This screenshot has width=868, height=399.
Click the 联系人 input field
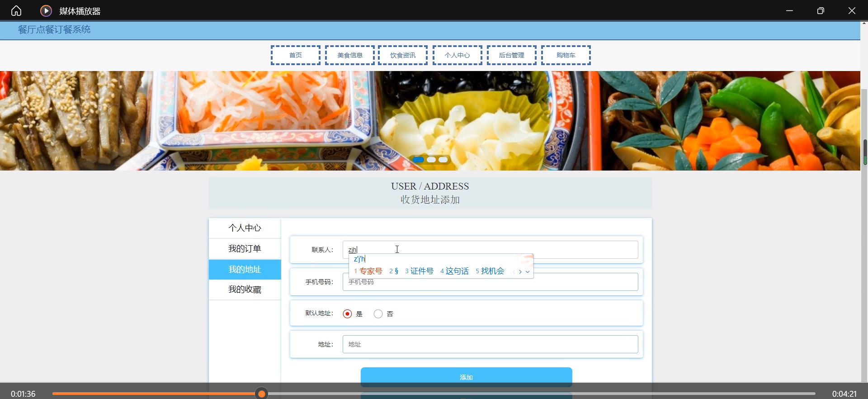490,250
